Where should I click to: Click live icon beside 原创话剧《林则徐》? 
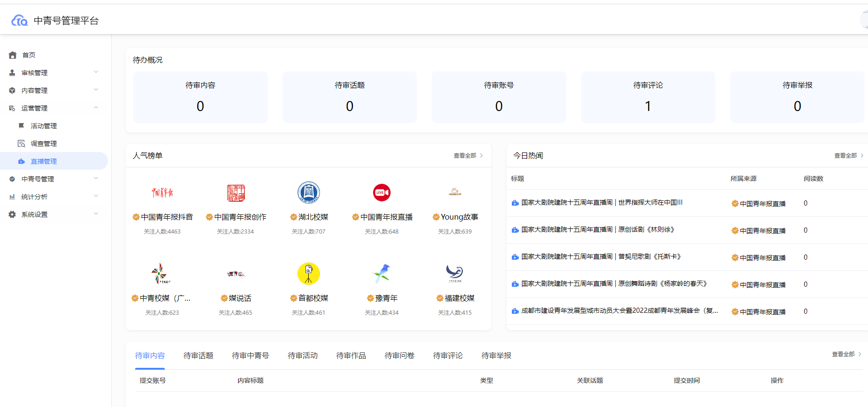515,230
